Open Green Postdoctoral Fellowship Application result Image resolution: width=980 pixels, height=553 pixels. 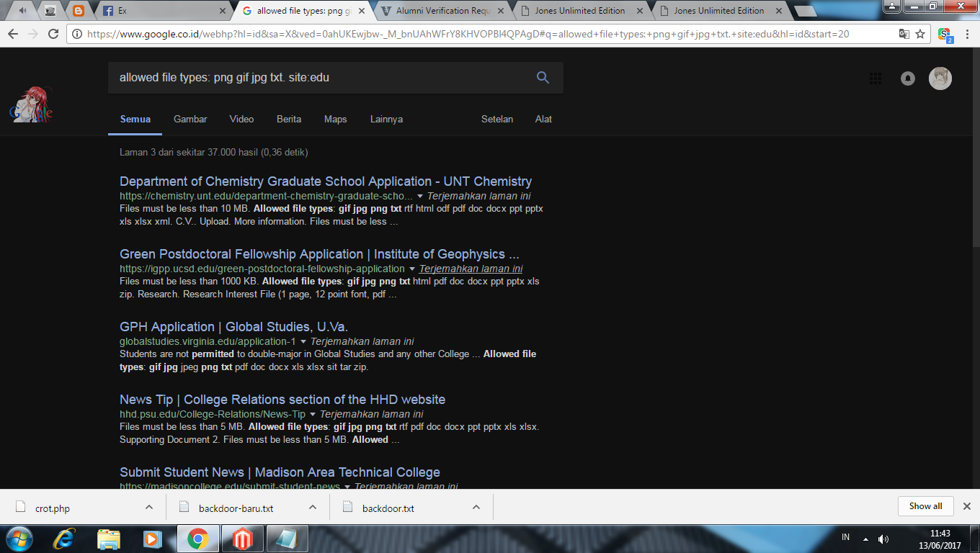pyautogui.click(x=319, y=254)
